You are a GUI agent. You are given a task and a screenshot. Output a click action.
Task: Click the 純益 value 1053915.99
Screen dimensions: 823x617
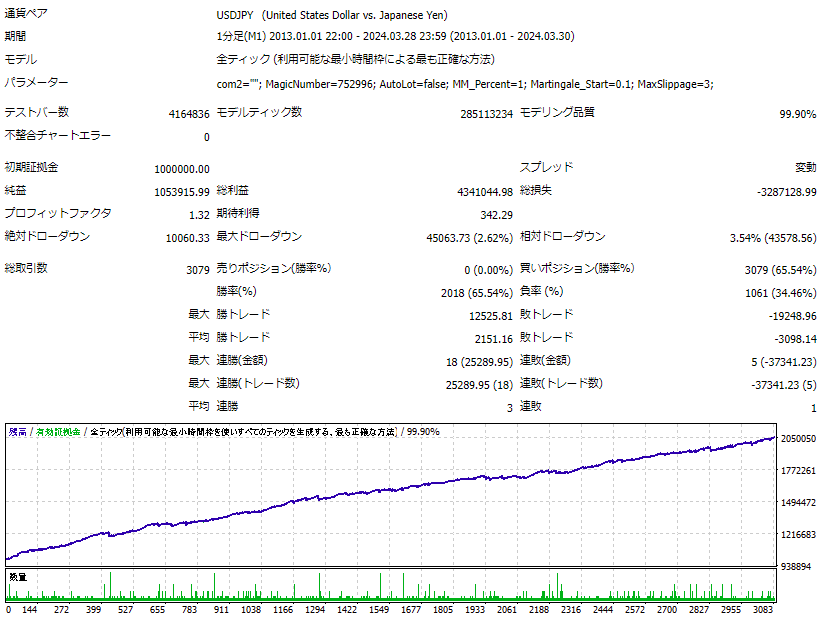182,191
